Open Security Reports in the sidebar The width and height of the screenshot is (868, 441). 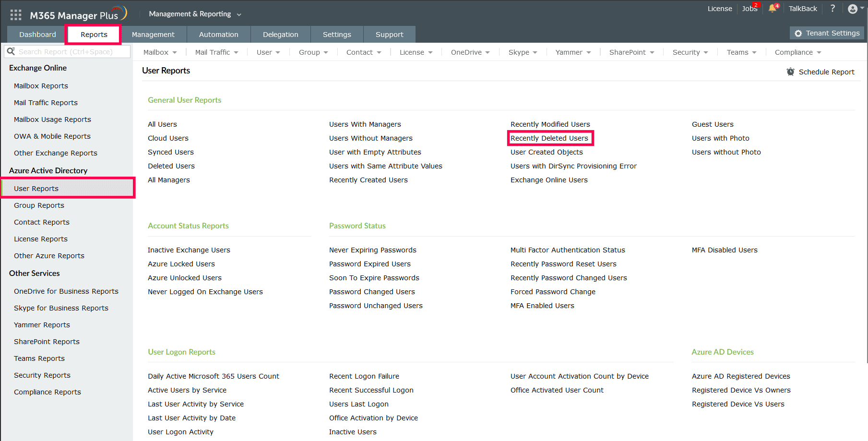coord(42,375)
